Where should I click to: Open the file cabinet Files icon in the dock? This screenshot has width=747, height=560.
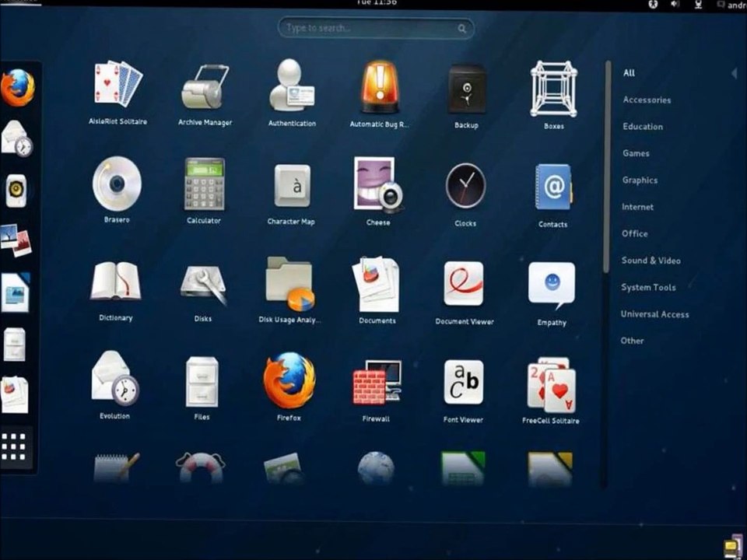click(x=15, y=344)
